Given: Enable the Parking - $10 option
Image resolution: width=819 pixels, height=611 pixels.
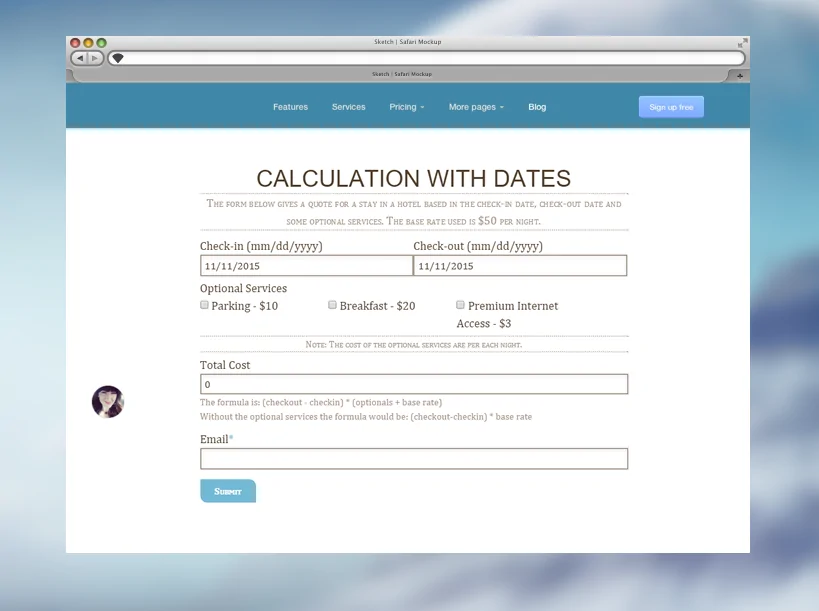Looking at the screenshot, I should click(x=204, y=304).
